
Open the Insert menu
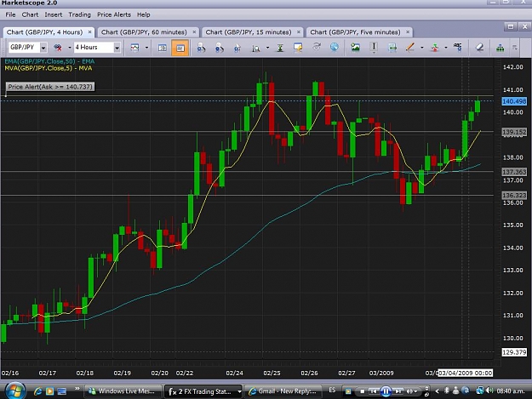pyautogui.click(x=54, y=14)
